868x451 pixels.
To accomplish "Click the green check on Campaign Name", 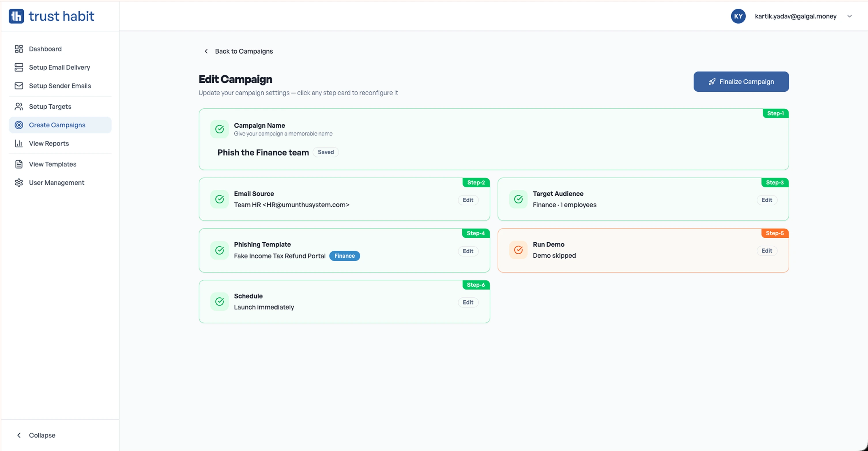I will coord(220,129).
